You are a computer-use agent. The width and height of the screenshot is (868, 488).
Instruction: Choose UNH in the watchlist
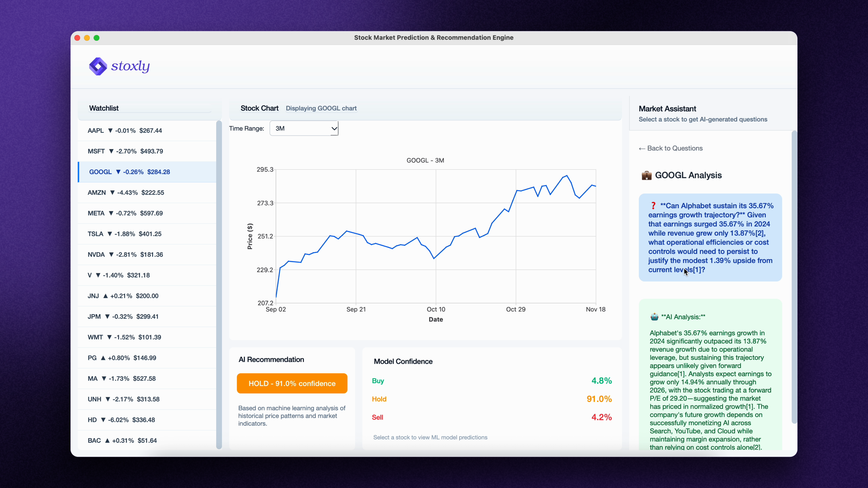click(147, 399)
